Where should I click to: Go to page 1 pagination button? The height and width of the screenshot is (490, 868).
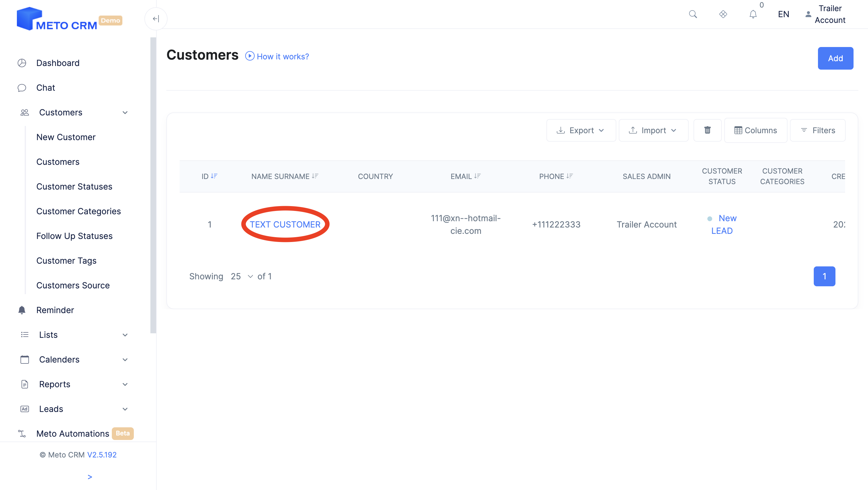pos(824,276)
